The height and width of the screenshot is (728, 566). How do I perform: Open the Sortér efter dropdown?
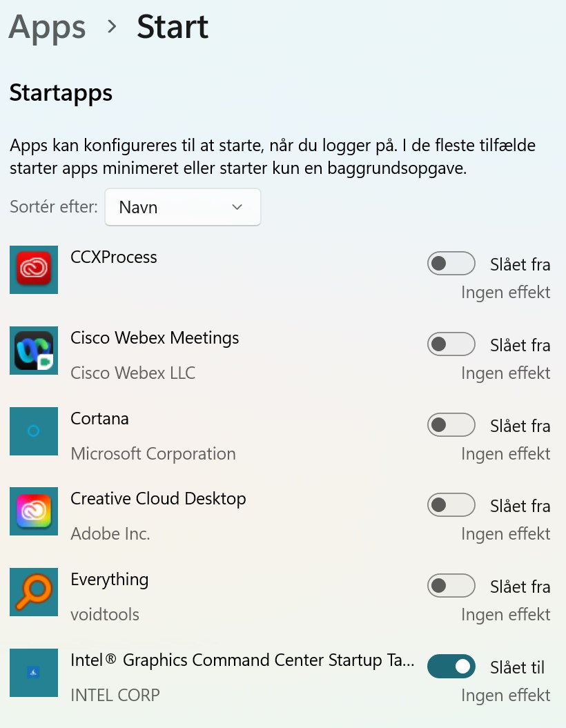182,207
